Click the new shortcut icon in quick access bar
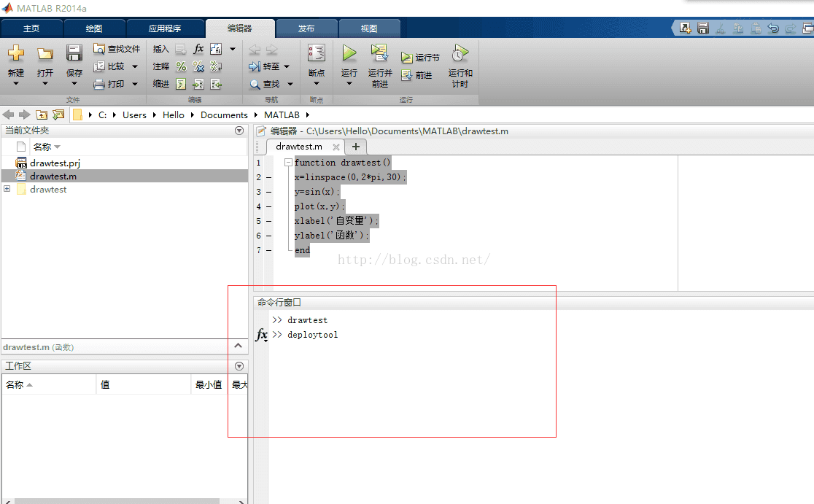This screenshot has height=504, width=814. pyautogui.click(x=685, y=28)
